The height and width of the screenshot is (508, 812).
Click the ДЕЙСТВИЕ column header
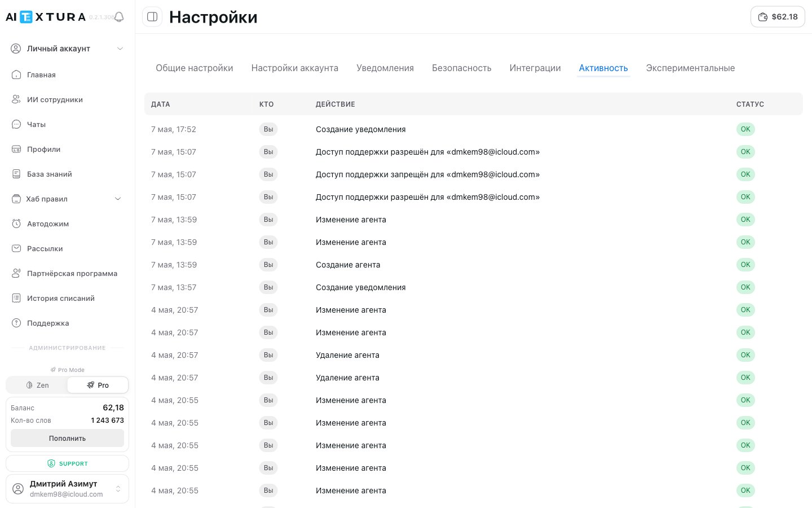336,104
